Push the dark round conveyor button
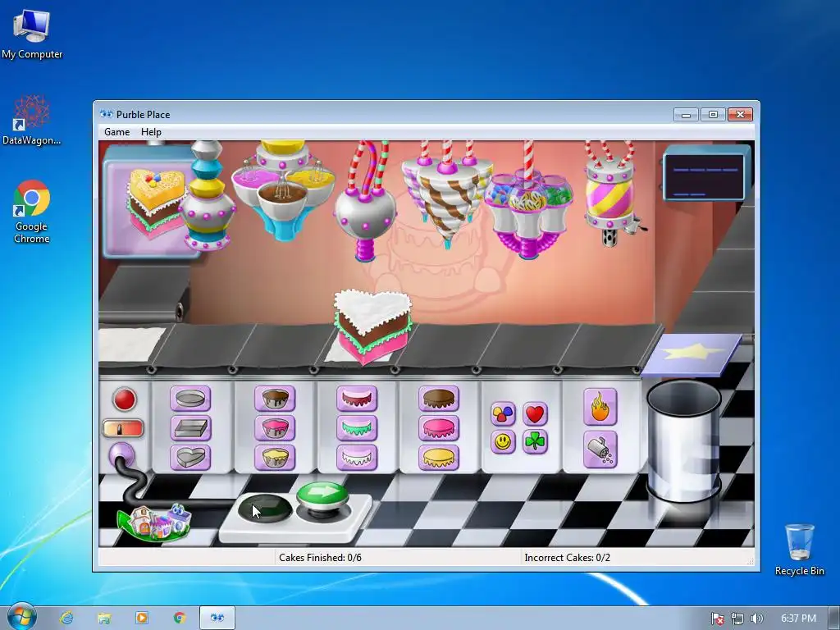The width and height of the screenshot is (840, 630). [x=265, y=508]
